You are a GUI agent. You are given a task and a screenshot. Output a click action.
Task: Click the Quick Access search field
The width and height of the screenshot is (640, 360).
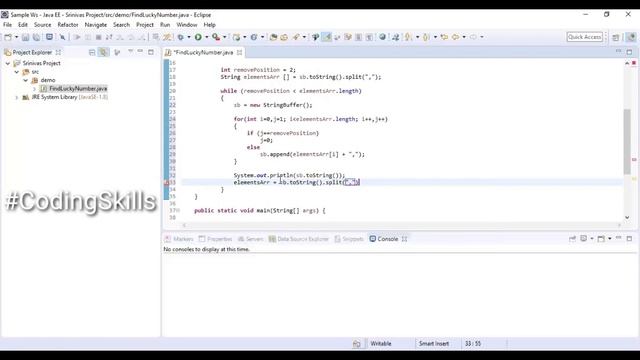tap(584, 37)
